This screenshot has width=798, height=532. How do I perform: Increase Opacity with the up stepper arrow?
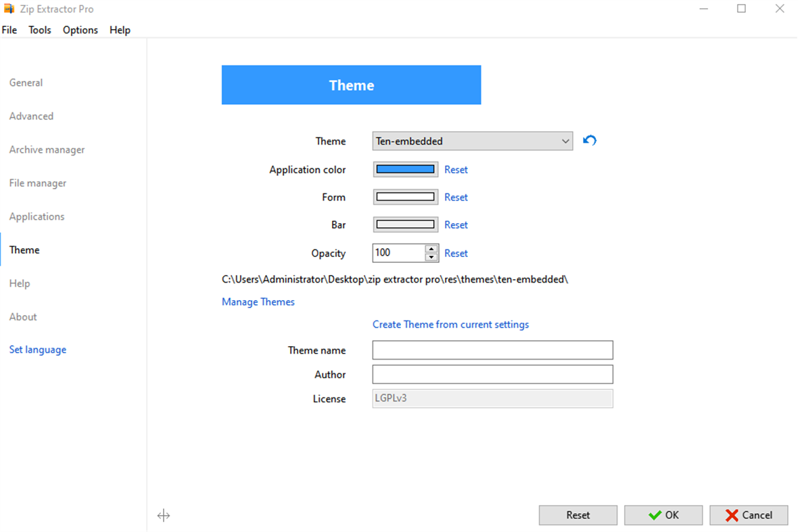(x=431, y=249)
